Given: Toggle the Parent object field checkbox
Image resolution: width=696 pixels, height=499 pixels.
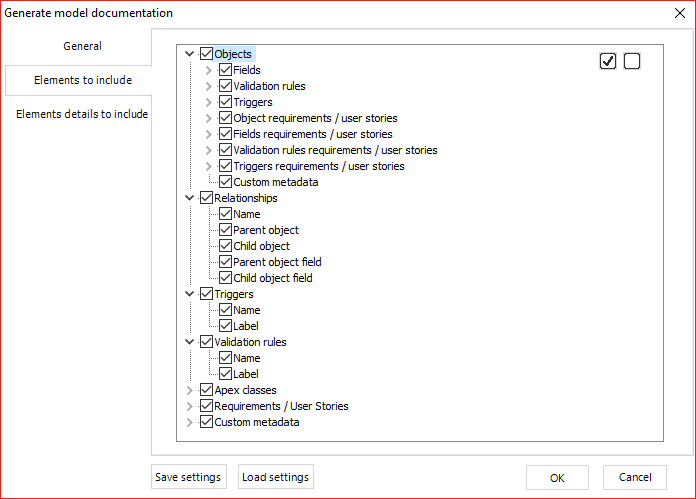Looking at the screenshot, I should coord(225,261).
